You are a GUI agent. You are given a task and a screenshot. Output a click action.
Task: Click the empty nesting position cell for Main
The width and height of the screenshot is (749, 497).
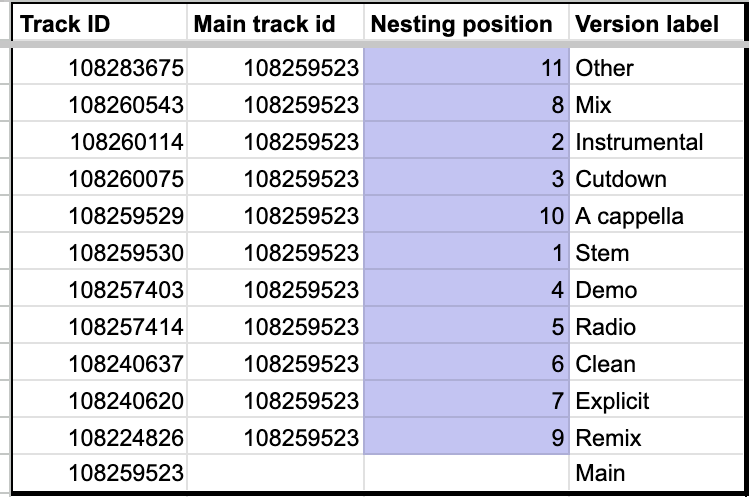point(466,472)
